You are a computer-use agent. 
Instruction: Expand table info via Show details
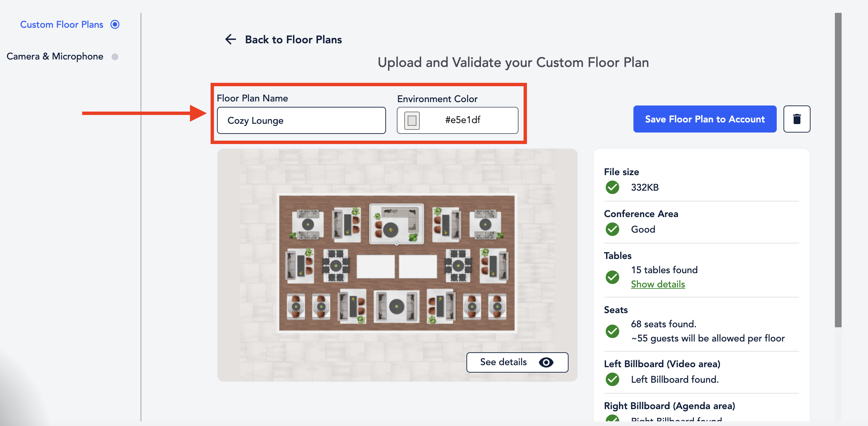tap(658, 284)
